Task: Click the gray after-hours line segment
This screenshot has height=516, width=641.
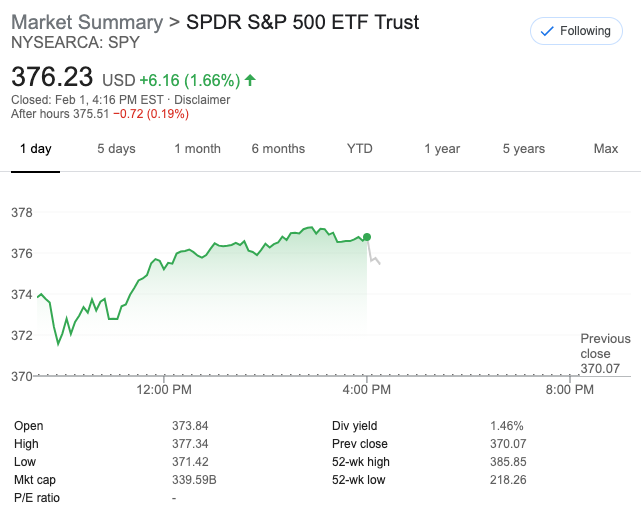Action: (375, 260)
